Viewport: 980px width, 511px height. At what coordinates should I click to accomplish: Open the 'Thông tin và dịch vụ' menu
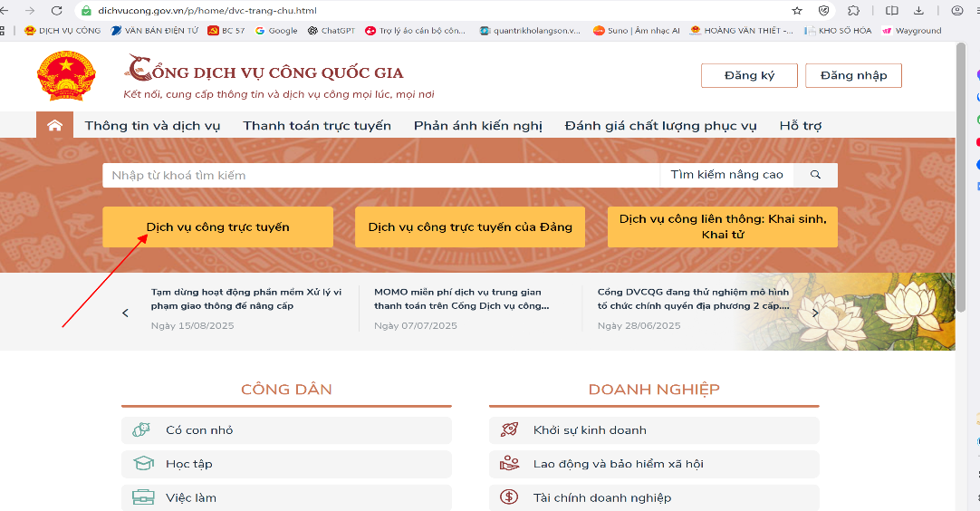[x=152, y=126]
